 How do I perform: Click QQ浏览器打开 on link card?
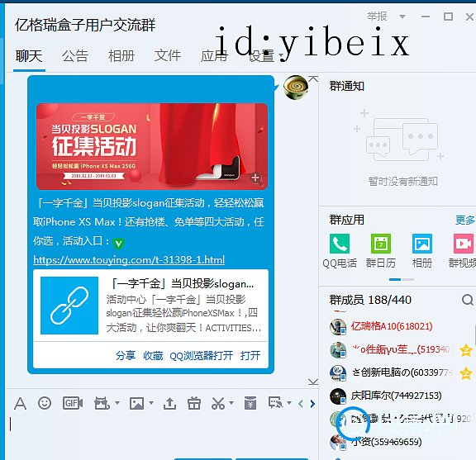coord(202,355)
